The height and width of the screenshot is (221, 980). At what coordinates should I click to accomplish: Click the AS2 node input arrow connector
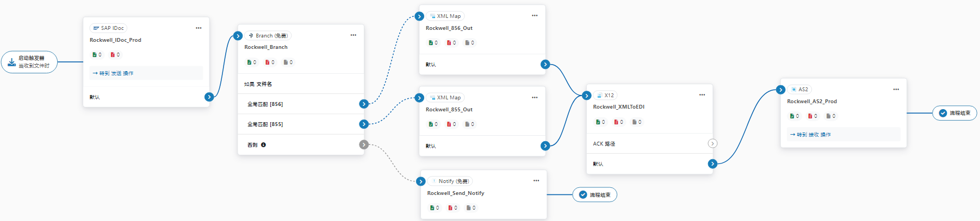click(780, 90)
